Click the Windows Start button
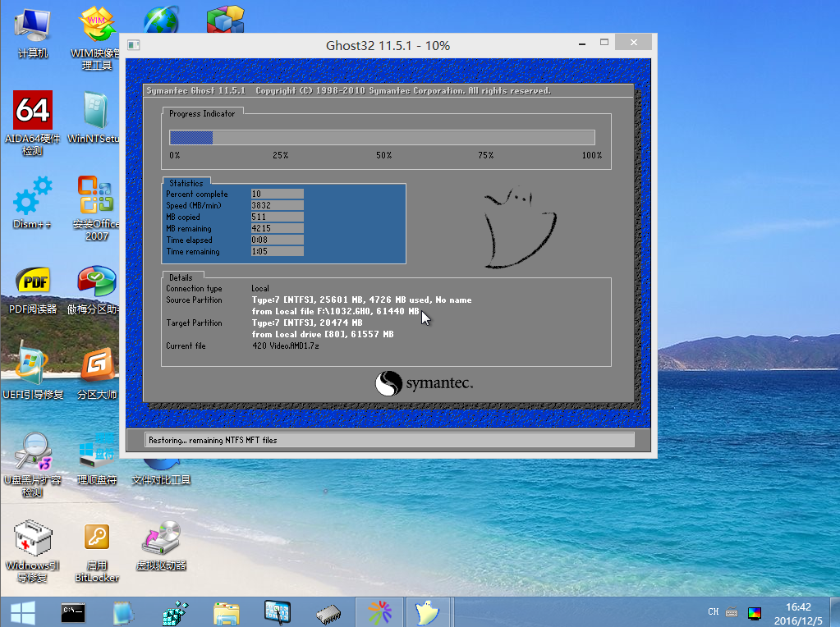This screenshot has width=840, height=627. [23, 612]
